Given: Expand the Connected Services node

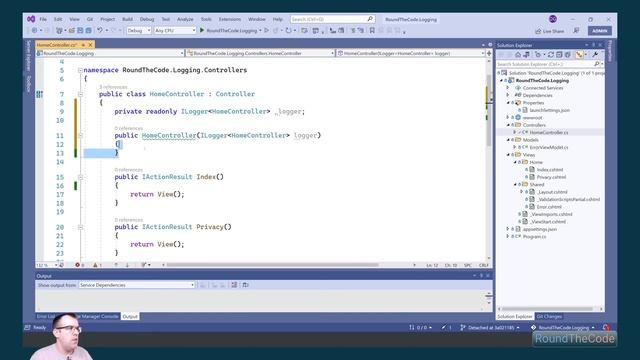Looking at the screenshot, I should tap(509, 88).
